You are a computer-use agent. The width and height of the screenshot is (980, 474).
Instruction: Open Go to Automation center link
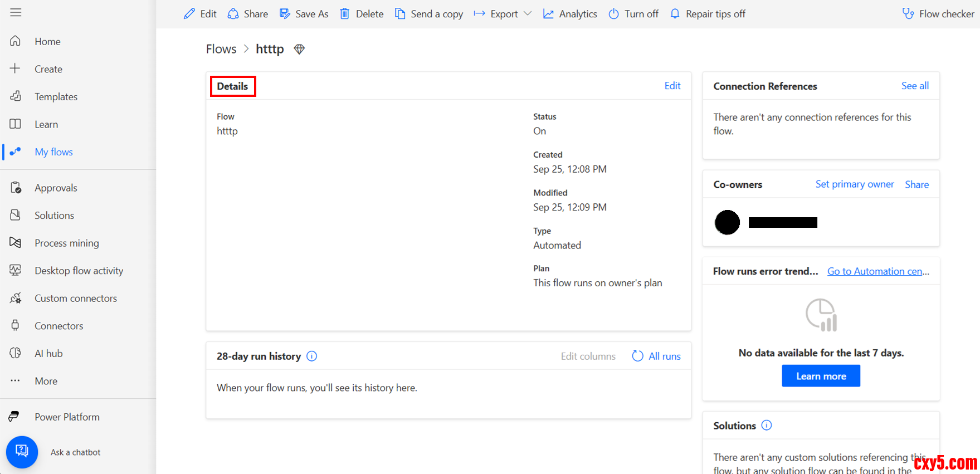(x=878, y=271)
